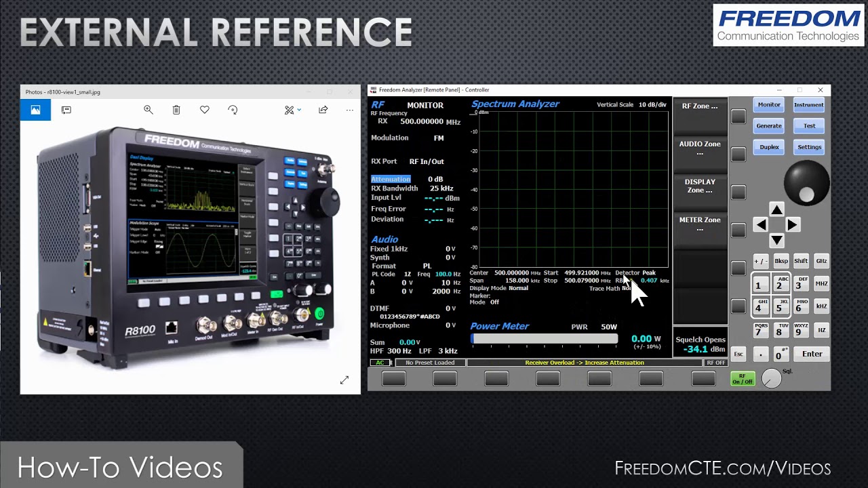This screenshot has width=868, height=488.
Task: Click keypad digit 5 JKL
Action: [781, 307]
